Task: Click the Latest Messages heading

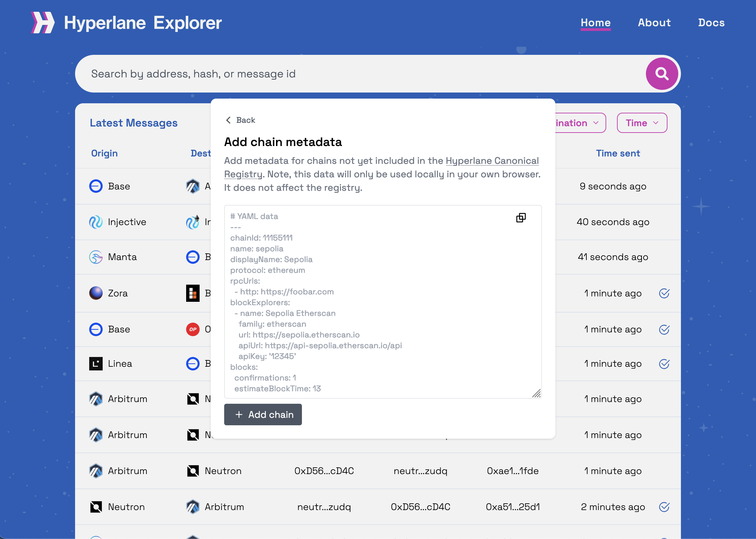Action: (x=134, y=123)
